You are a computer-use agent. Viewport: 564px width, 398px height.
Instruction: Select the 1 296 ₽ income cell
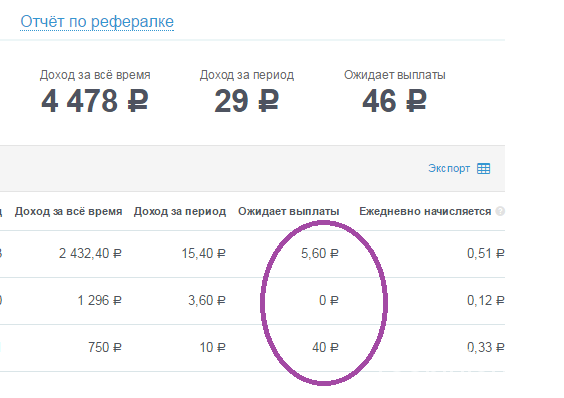pyautogui.click(x=100, y=300)
